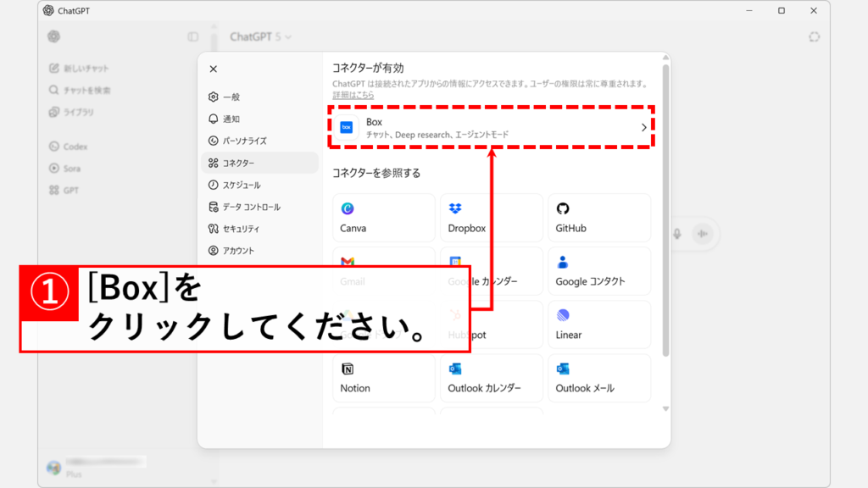Choose the Linear connector card
868x488 pixels.
599,324
